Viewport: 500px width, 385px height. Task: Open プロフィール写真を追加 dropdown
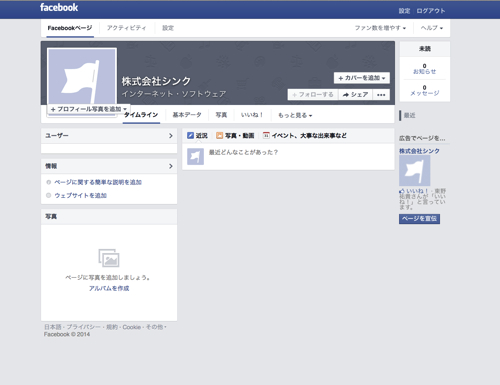tap(89, 109)
